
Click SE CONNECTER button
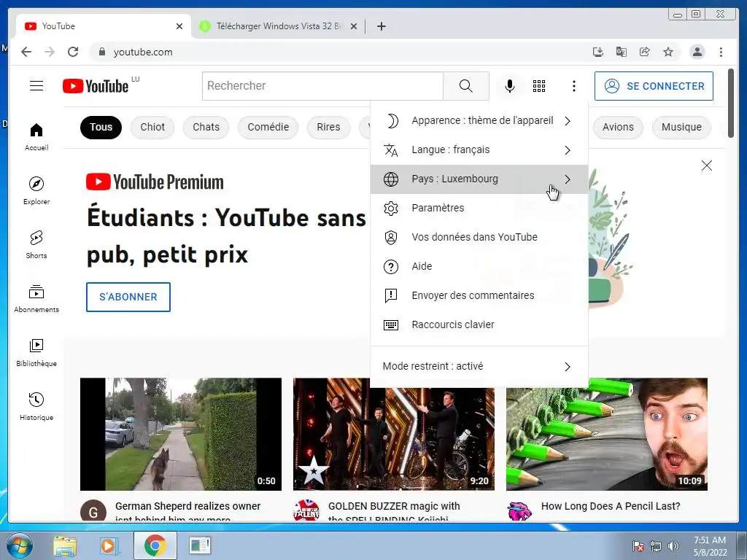[x=654, y=86]
